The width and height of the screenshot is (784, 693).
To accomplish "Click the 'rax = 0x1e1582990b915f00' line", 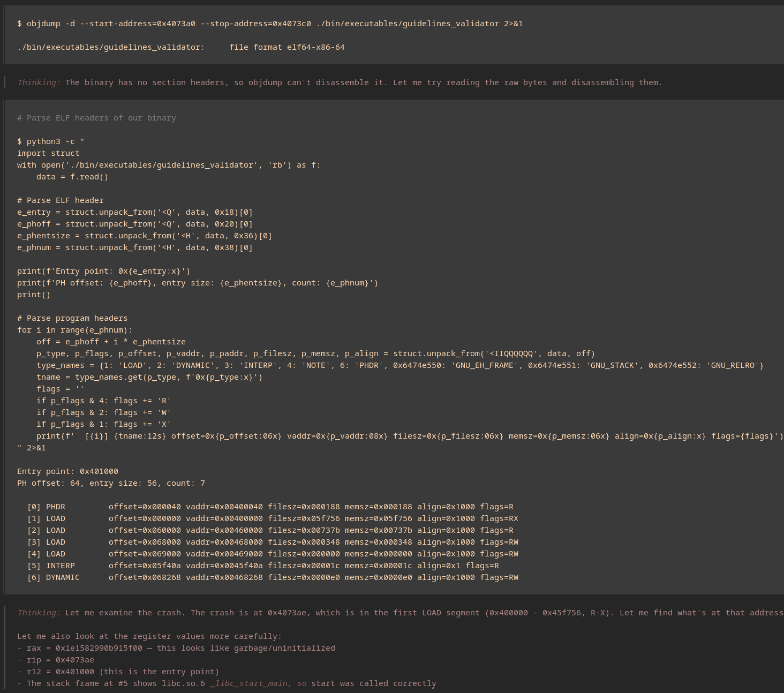I will tap(176, 648).
